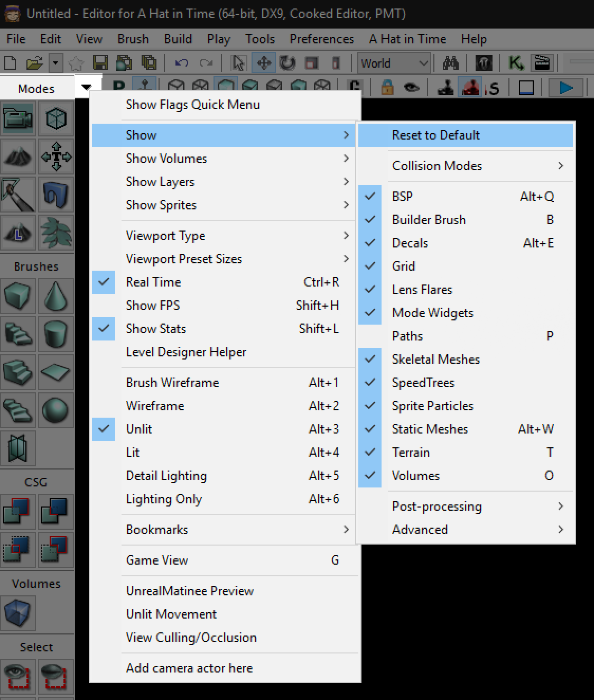Expand Post-processing submenu

[466, 506]
